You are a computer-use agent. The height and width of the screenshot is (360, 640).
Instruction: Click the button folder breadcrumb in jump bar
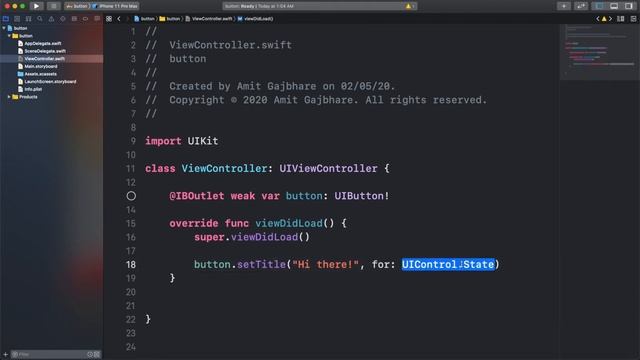pos(170,19)
